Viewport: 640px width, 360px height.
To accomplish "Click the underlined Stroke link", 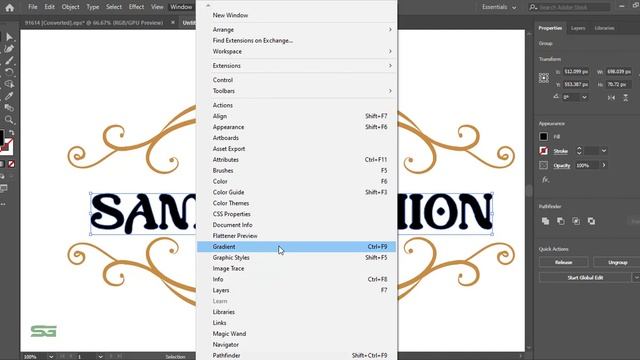I will coord(560,151).
